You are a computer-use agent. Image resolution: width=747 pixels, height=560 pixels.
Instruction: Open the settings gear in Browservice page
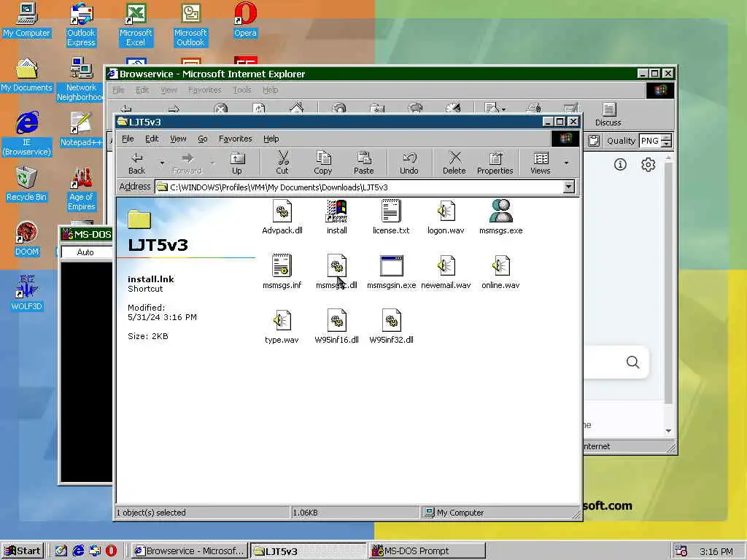648,165
